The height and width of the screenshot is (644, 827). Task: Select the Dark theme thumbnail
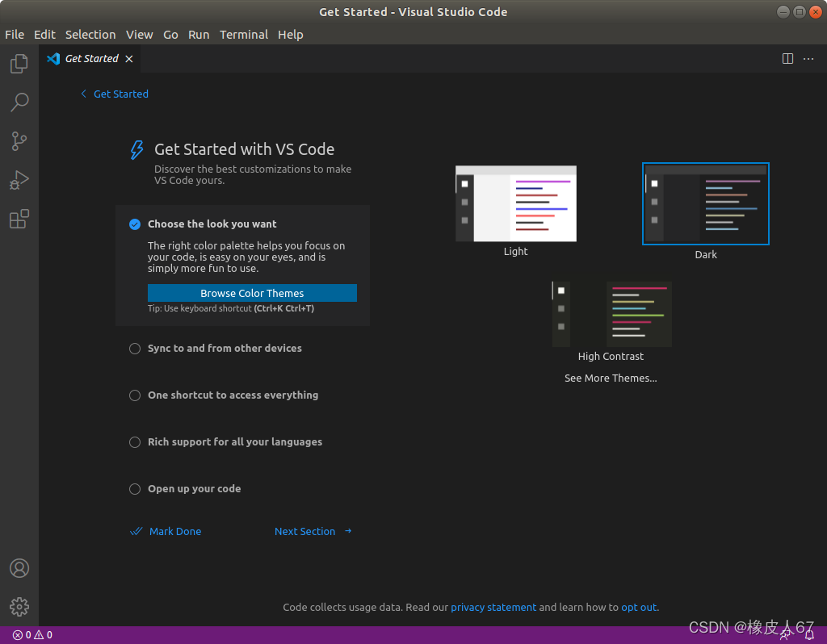[x=705, y=203]
